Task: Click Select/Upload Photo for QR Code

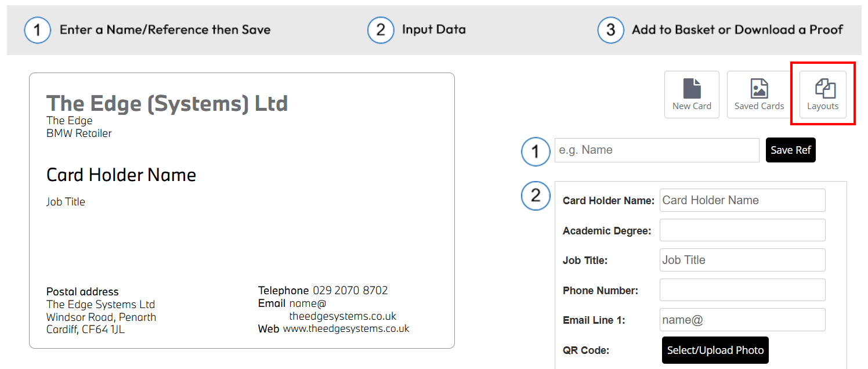Action: click(715, 350)
